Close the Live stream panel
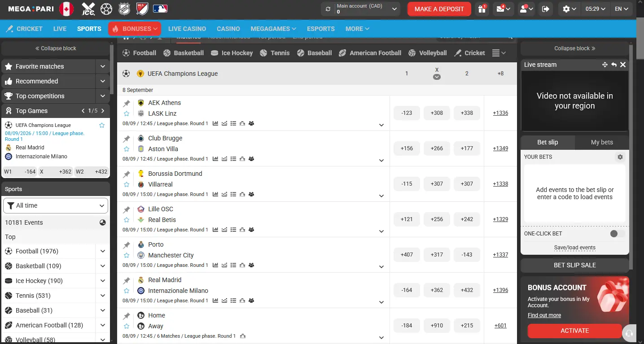The image size is (644, 344). click(x=623, y=65)
